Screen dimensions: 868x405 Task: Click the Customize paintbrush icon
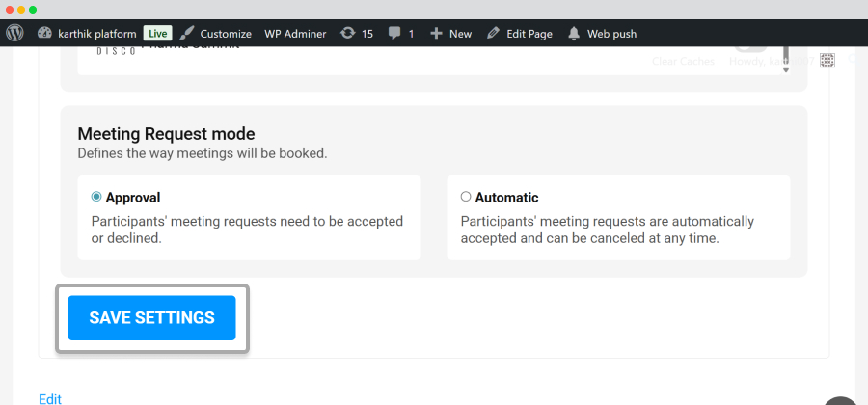pos(187,33)
